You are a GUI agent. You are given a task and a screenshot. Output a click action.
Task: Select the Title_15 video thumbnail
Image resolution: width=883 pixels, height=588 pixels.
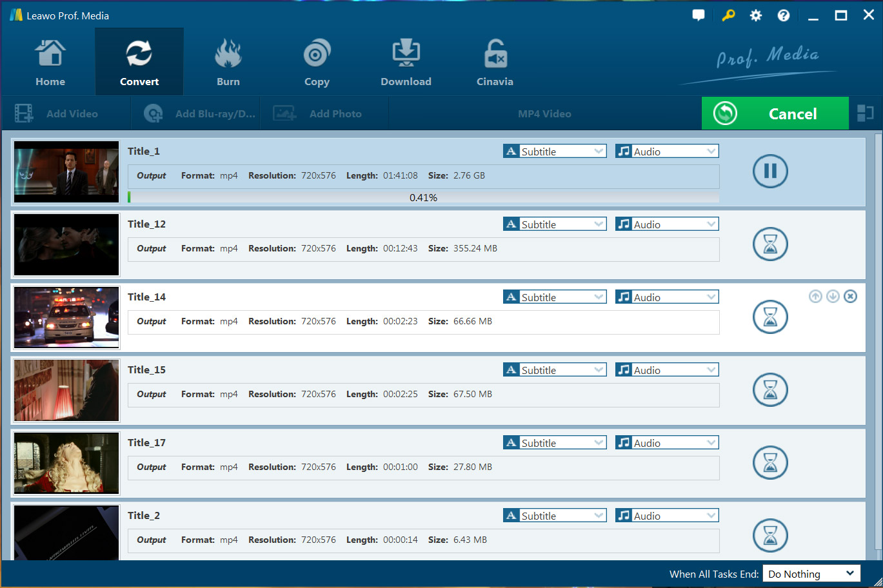(66, 390)
